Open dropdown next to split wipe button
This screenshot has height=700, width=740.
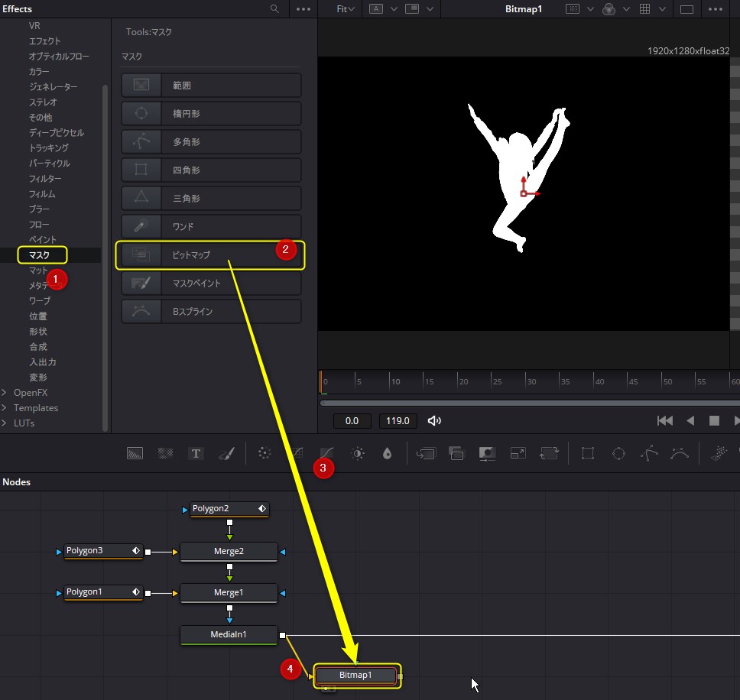pyautogui.click(x=430, y=9)
